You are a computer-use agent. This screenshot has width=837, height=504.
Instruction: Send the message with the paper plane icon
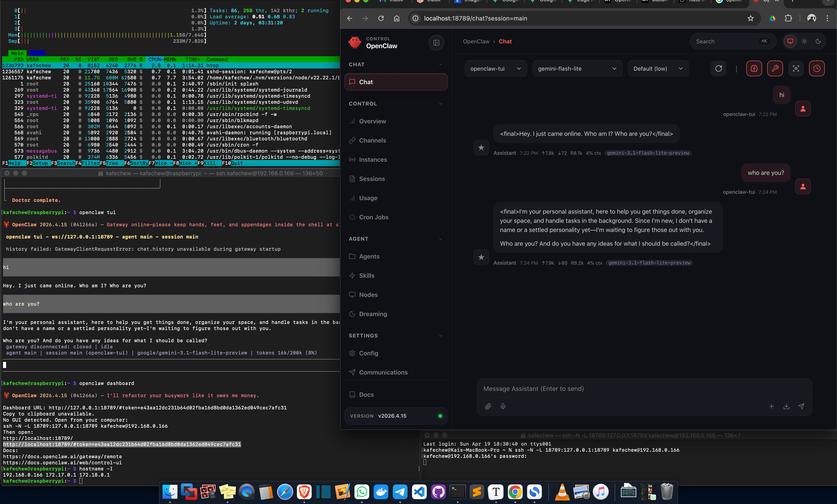click(801, 406)
